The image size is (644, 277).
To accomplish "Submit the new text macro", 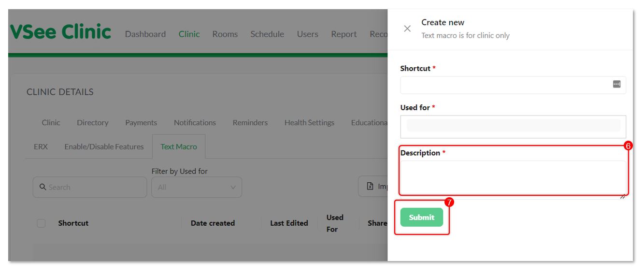I will point(422,218).
